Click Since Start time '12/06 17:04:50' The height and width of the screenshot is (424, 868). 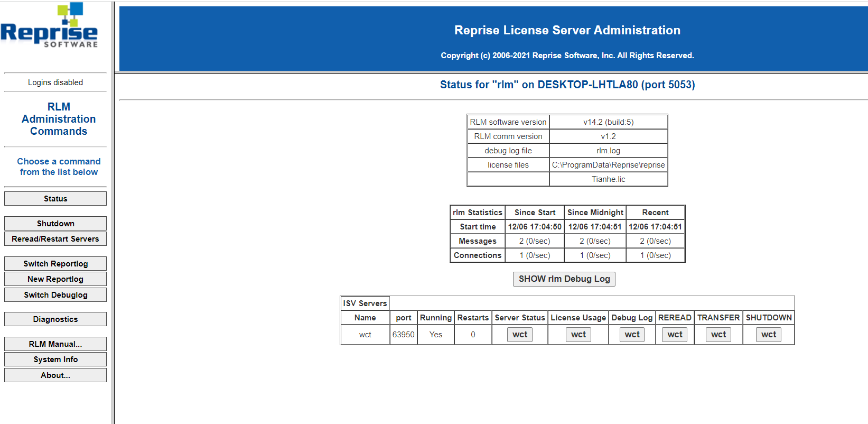point(535,227)
